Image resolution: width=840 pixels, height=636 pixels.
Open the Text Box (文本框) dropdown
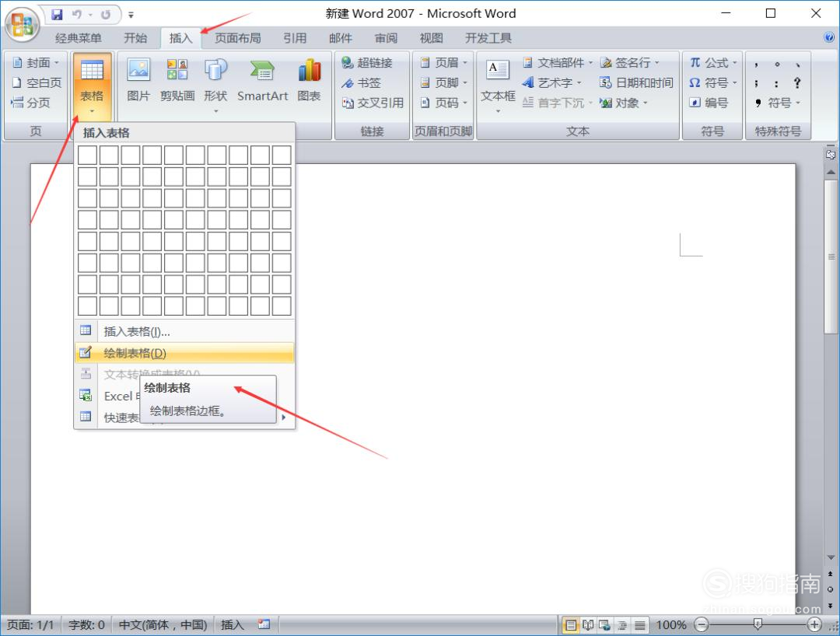(x=498, y=85)
